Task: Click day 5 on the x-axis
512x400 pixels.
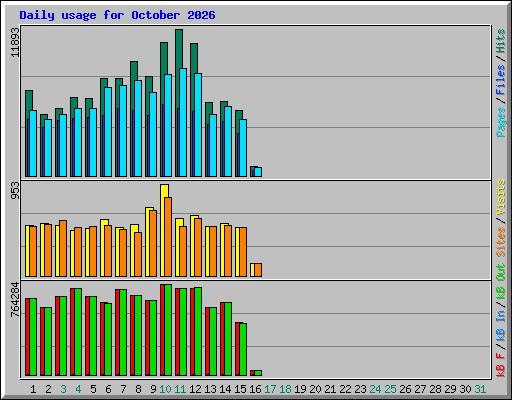Action: click(x=93, y=389)
